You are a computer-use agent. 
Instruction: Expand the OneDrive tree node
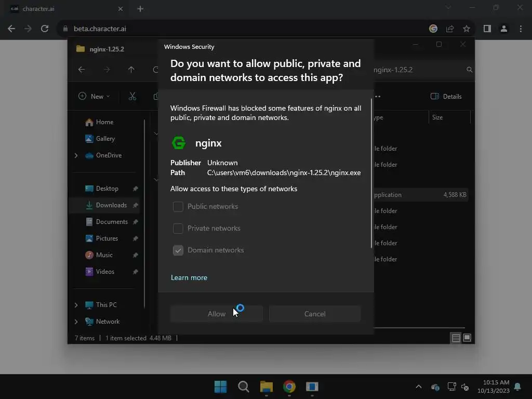coord(76,155)
